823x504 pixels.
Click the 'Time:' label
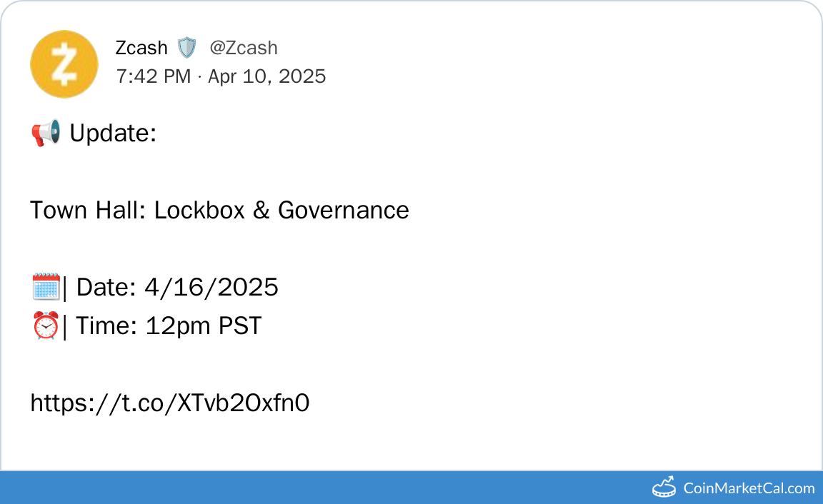pos(107,326)
